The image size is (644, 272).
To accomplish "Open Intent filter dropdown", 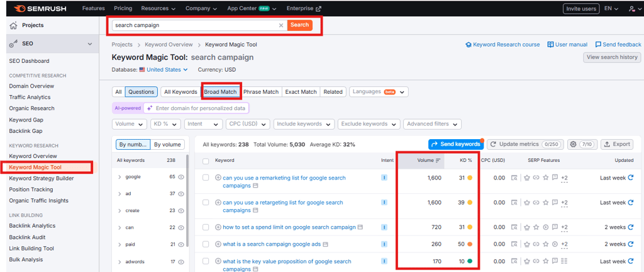I will point(203,124).
